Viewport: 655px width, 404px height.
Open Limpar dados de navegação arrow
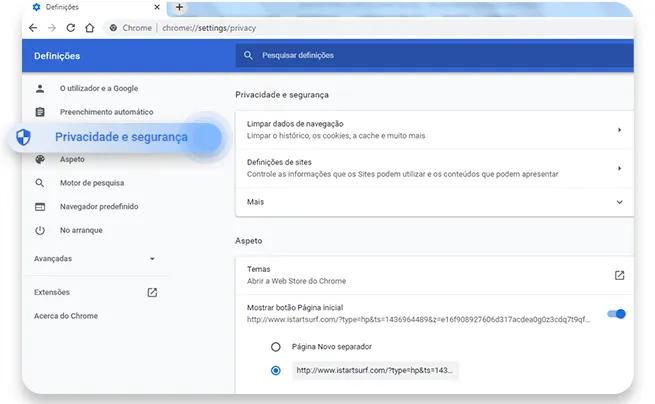[x=619, y=130]
